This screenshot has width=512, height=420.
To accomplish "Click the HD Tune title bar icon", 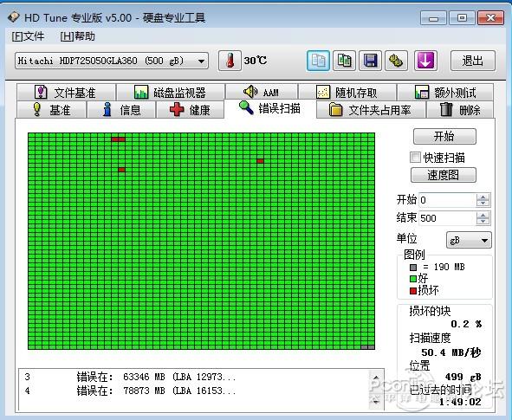I will 14,17.
